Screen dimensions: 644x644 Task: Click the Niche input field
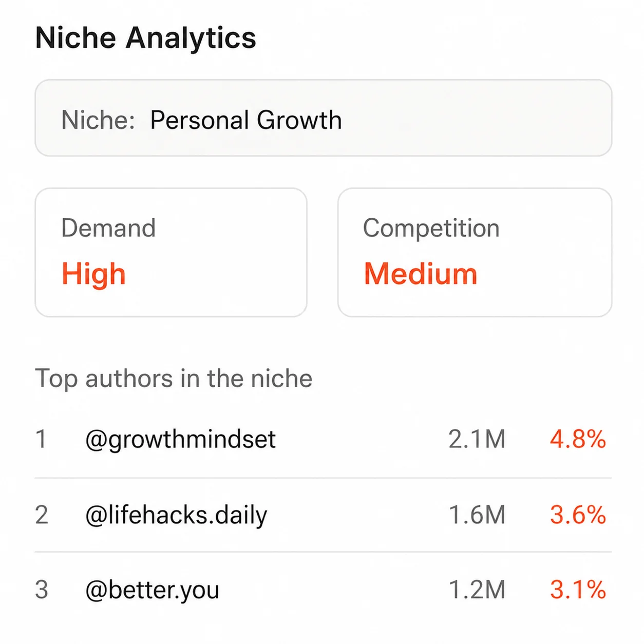tap(322, 118)
